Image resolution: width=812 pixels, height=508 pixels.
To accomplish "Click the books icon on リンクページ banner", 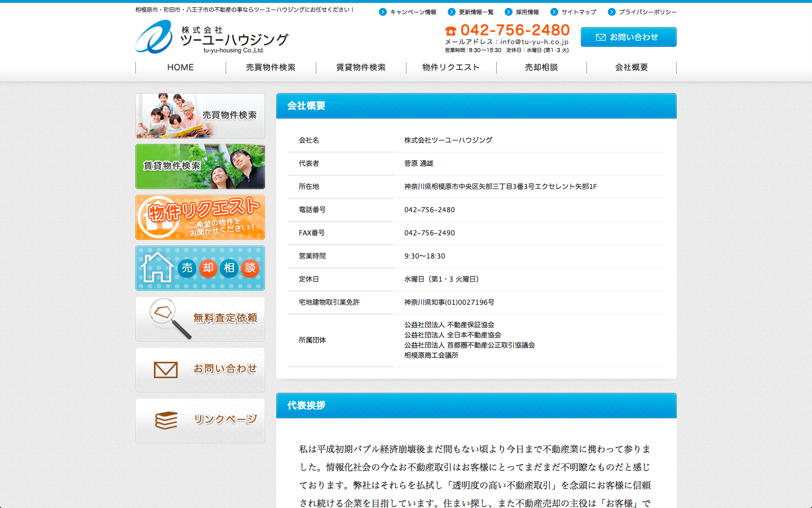I will click(166, 421).
